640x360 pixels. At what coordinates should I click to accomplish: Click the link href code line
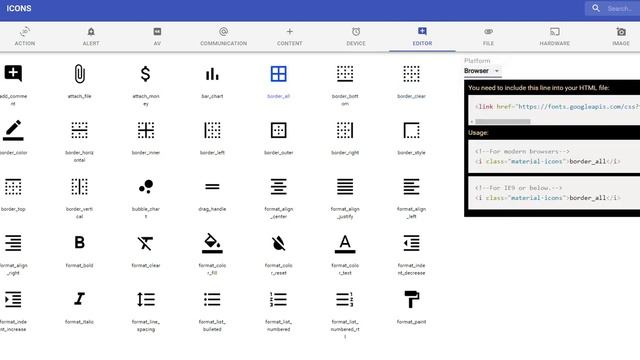pos(557,107)
